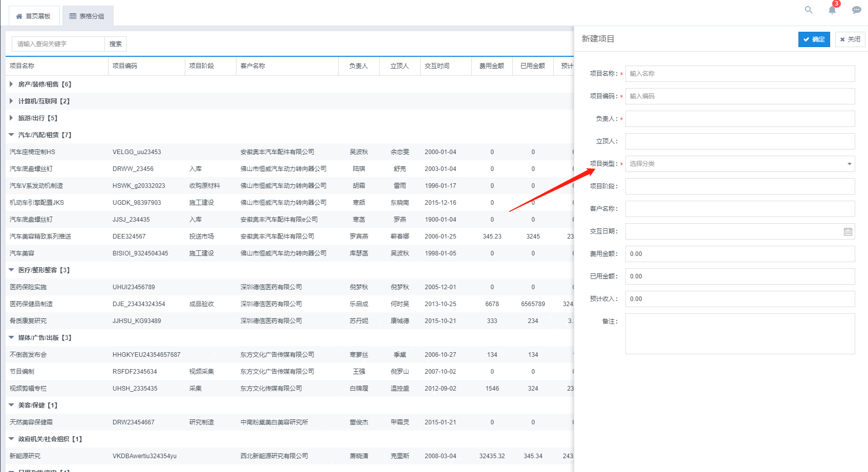Click the 搜索 button

116,44
